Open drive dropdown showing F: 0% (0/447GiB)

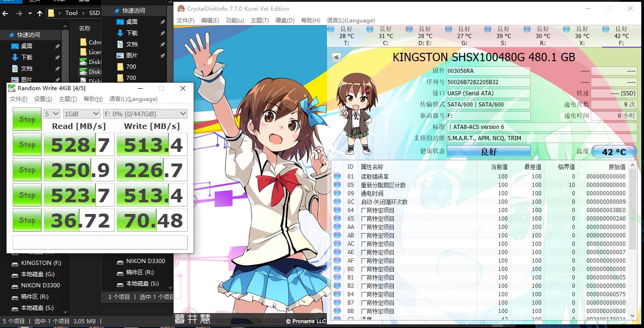coord(145,114)
